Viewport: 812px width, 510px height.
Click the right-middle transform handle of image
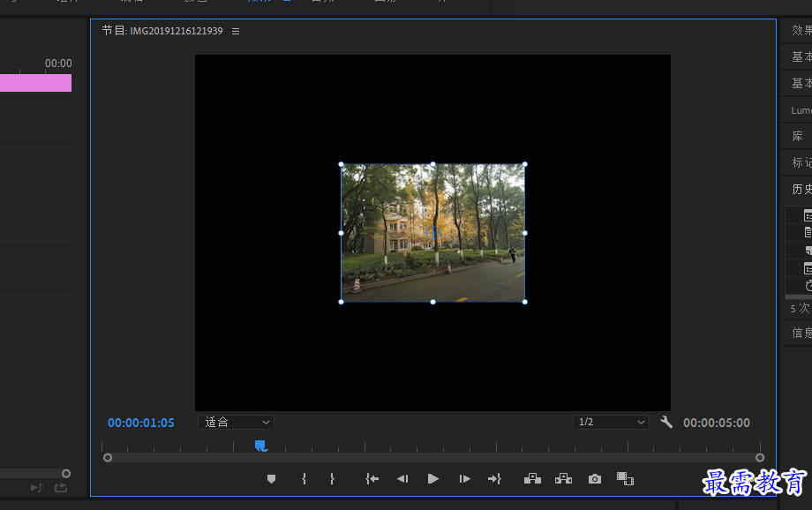[524, 233]
